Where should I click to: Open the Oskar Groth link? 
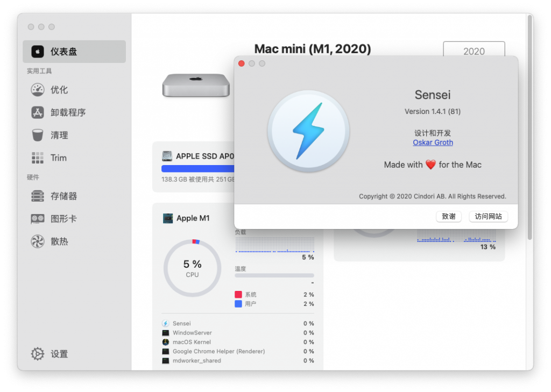(x=433, y=142)
